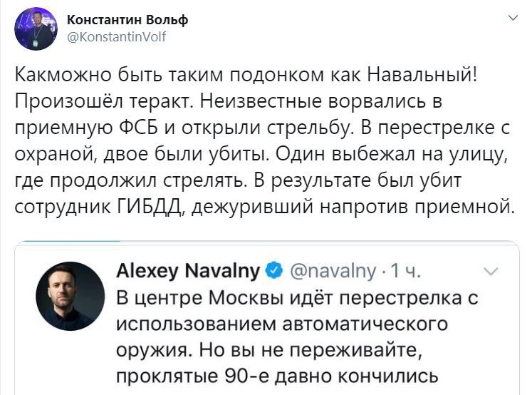
Task: Click Konstantin Volf's profile avatar
Action: [36, 29]
